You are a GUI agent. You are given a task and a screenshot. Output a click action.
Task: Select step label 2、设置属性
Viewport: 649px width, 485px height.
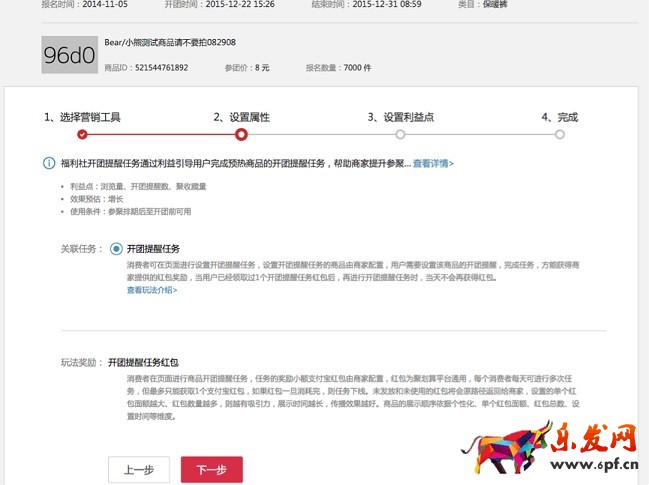coord(241,117)
